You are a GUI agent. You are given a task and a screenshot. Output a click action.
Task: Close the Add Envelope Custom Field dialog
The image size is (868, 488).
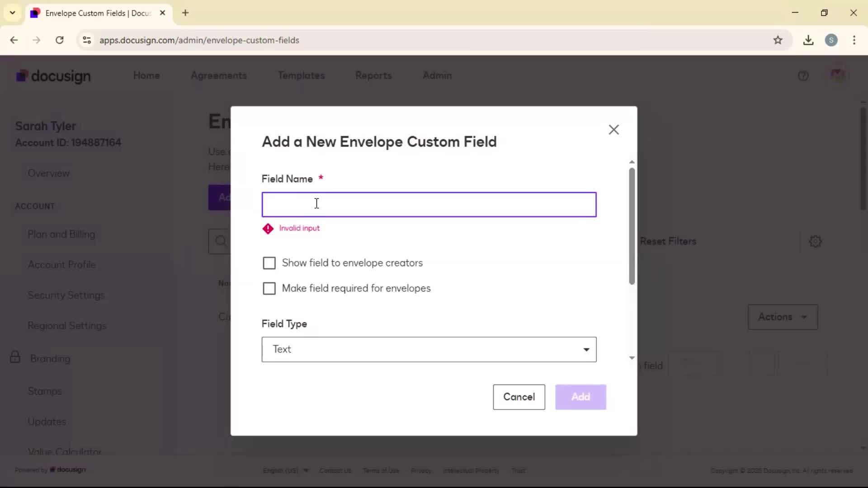[613, 130]
